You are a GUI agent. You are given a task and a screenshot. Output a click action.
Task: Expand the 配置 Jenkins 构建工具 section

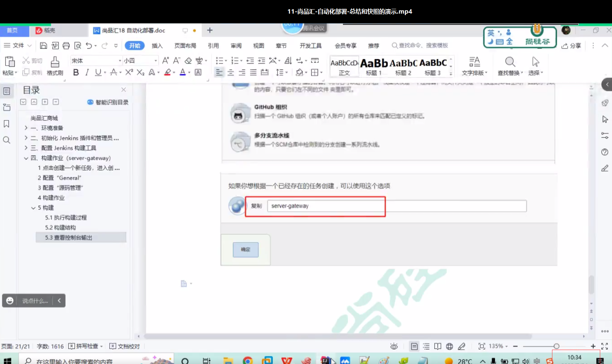click(x=26, y=148)
